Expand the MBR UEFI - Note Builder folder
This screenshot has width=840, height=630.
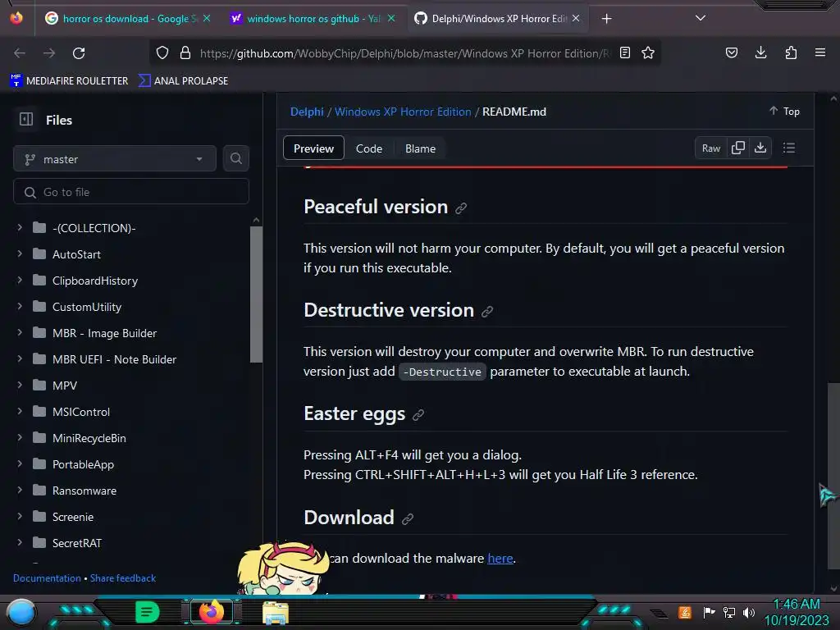coord(20,359)
